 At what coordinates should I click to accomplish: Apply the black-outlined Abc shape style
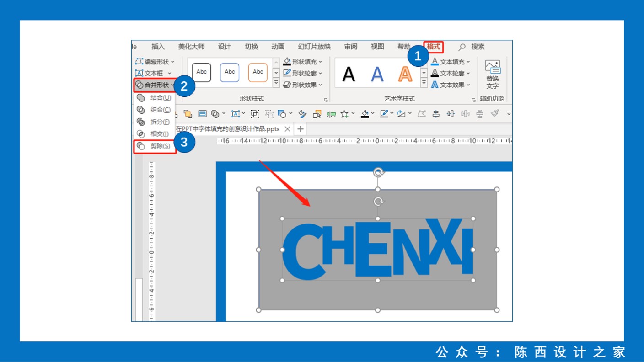tap(202, 72)
